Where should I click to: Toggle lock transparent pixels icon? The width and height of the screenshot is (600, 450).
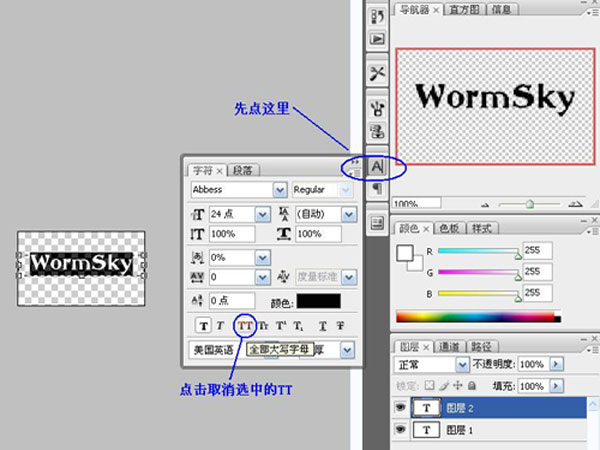coord(430,386)
